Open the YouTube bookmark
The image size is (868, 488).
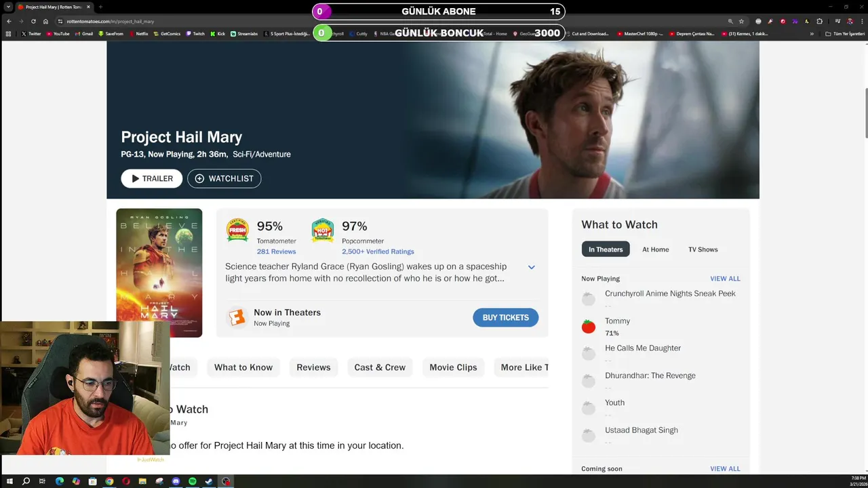coord(58,33)
